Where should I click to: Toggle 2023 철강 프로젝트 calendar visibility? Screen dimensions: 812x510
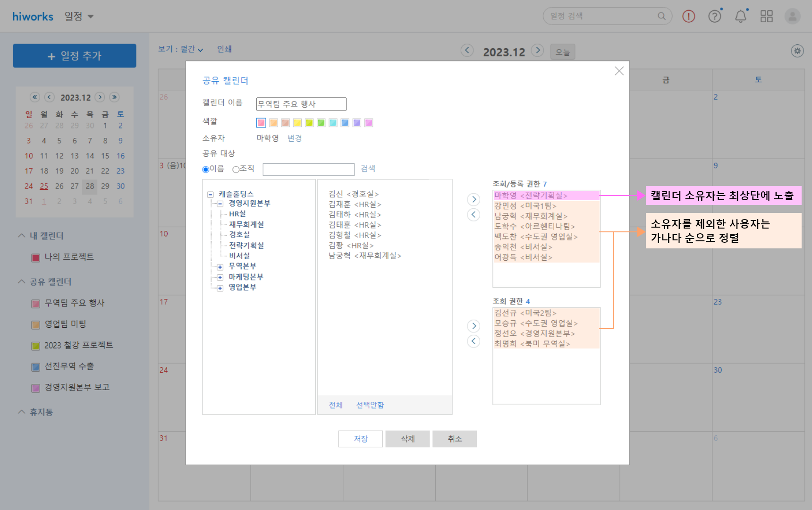click(35, 346)
